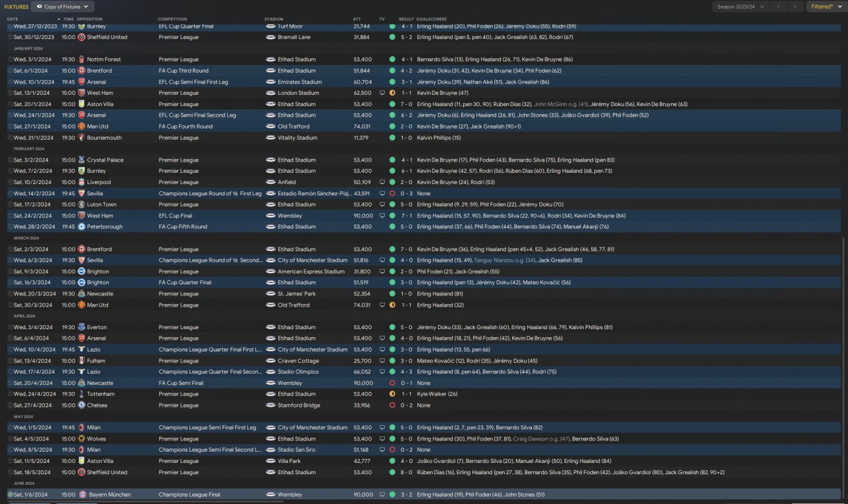Click the Tottenham club badge

coord(81,394)
